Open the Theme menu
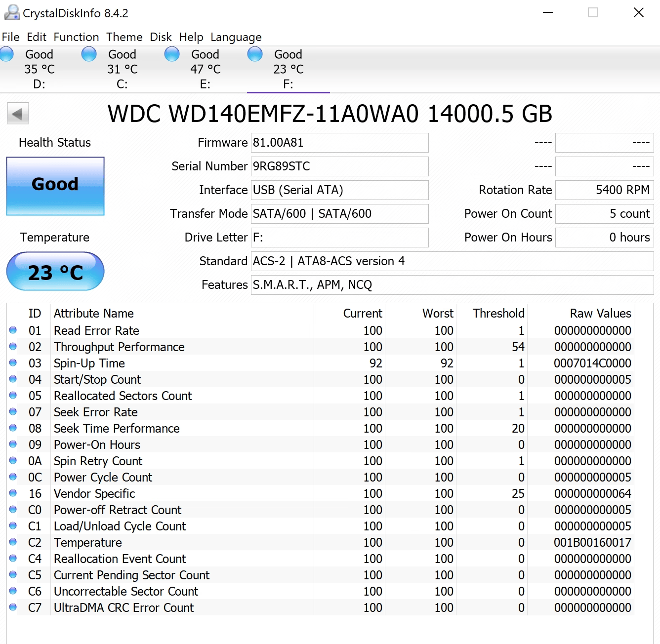 [x=124, y=37]
